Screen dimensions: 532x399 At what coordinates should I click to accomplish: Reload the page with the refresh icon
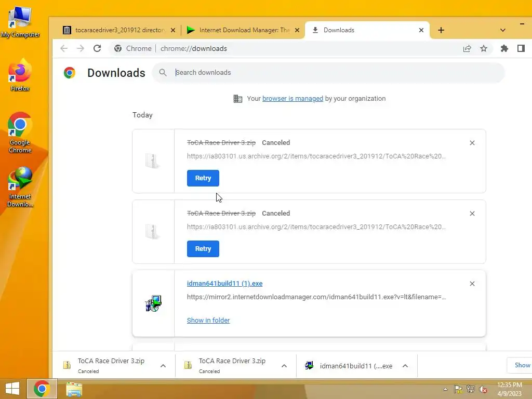pos(97,48)
